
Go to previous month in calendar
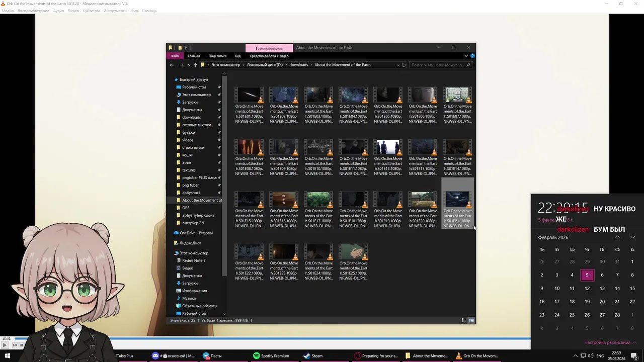pyautogui.click(x=617, y=237)
